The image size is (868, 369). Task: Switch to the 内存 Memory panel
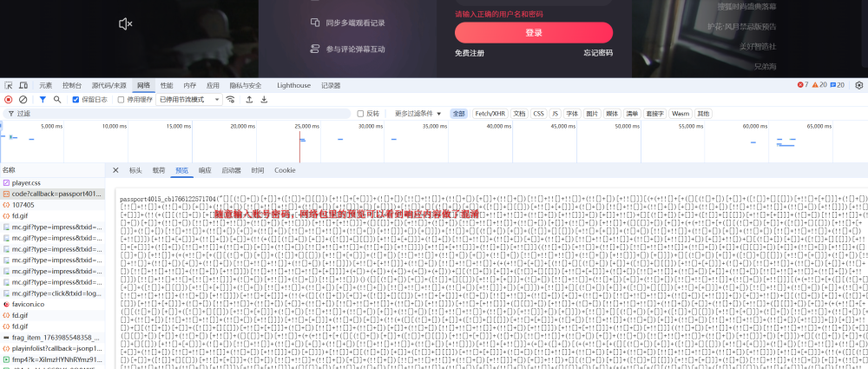190,85
